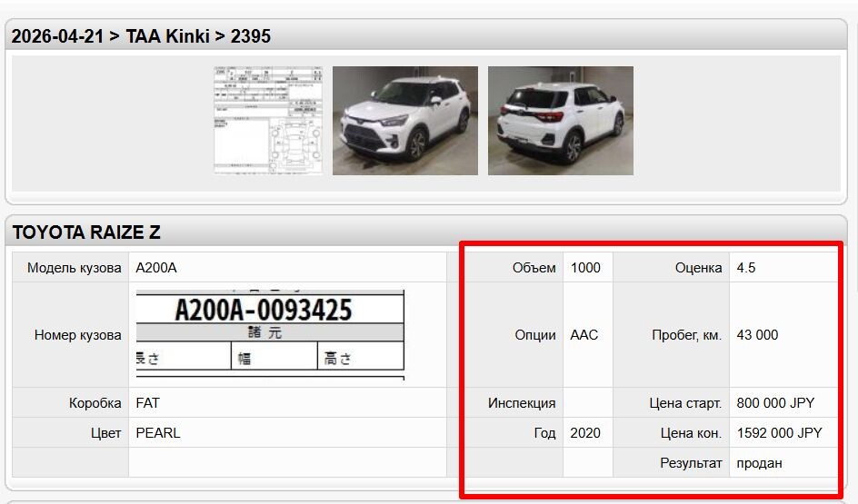Click the 'Цена старт.' label

(685, 403)
